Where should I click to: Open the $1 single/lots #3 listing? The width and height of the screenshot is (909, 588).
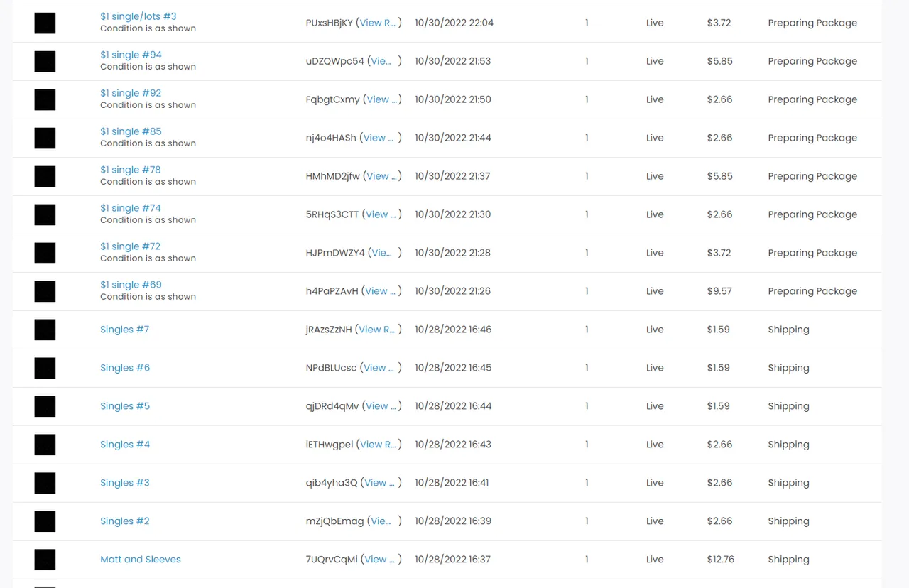point(138,16)
